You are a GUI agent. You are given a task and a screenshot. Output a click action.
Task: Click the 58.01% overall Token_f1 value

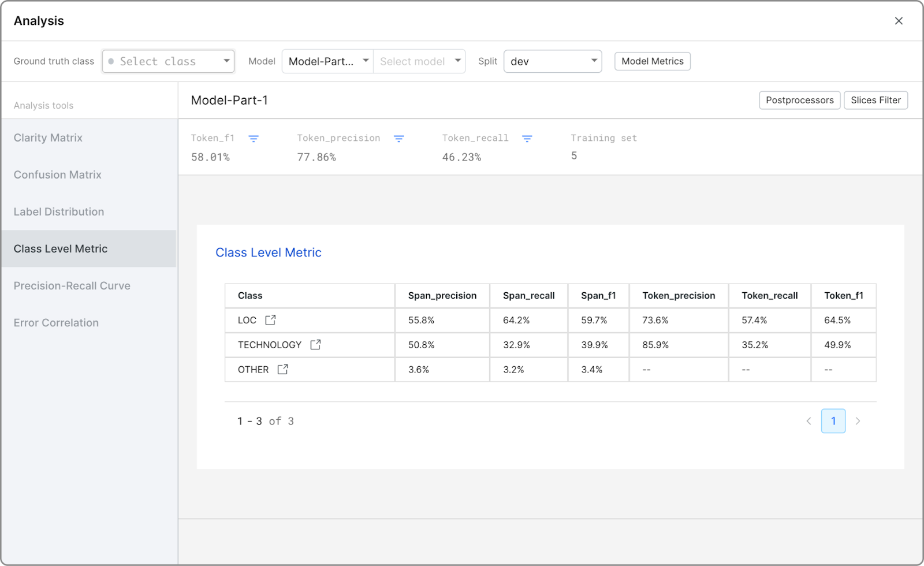click(210, 157)
